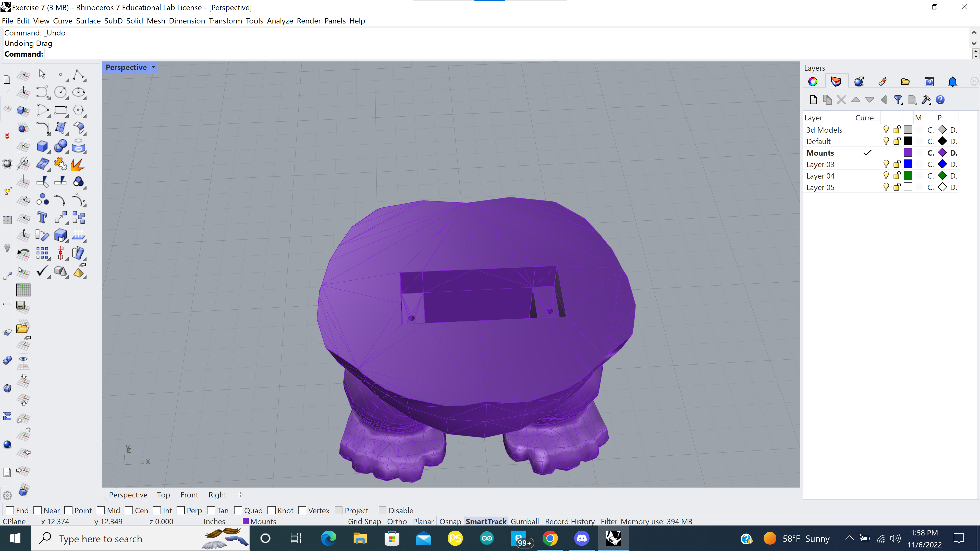Open the Libraries folder panel tab
Screen dimensions: 980x551
point(905,81)
